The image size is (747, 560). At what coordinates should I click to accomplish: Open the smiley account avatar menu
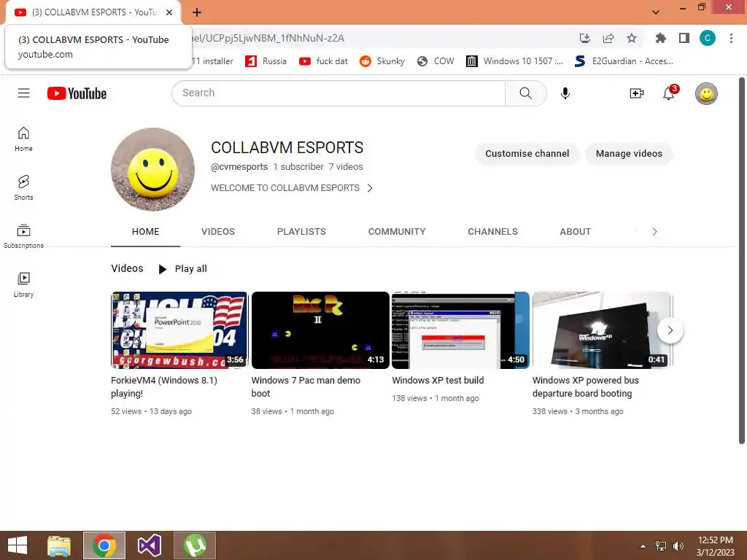[706, 93]
